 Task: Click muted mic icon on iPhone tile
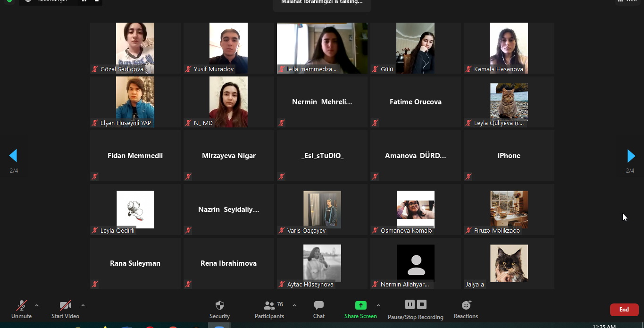(468, 177)
